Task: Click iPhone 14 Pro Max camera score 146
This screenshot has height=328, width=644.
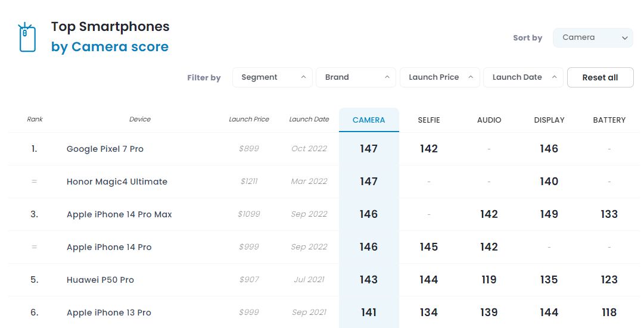Action: (369, 214)
